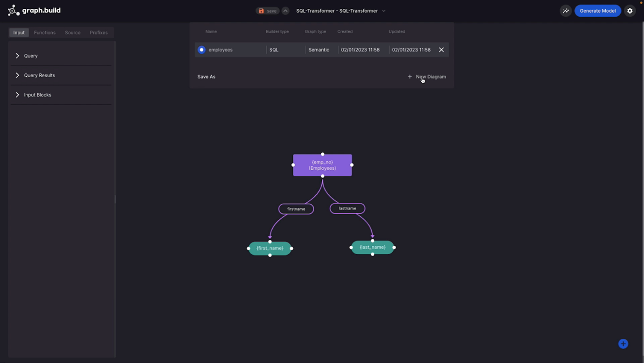Click the X to remove the employees diagram row
Screen dimensions: 644x363
point(441,50)
